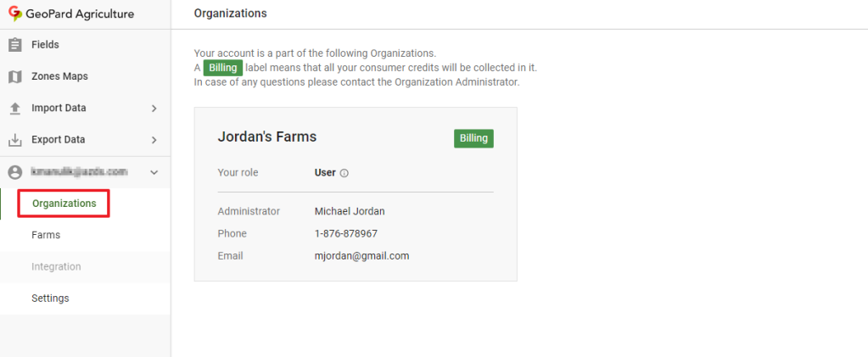The image size is (868, 357).
Task: Click the Jordan's Farms organization title
Action: coord(267,137)
